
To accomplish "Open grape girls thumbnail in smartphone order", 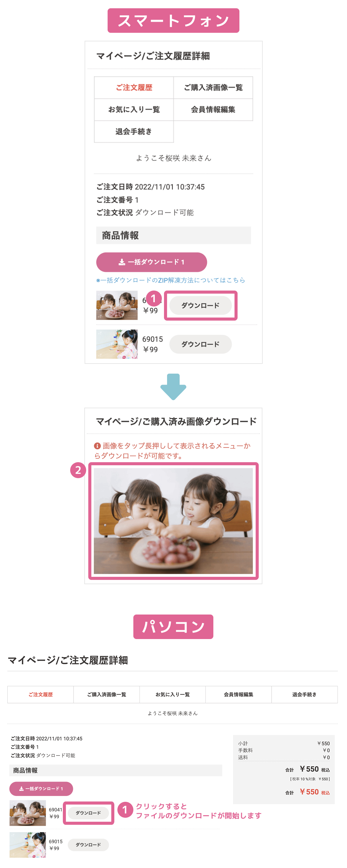I will click(x=117, y=305).
